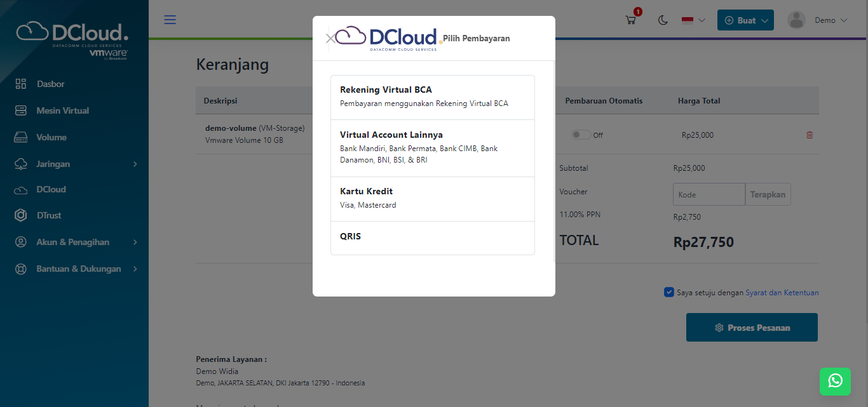Click the DTrust sidebar icon
868x407 pixels.
21,215
